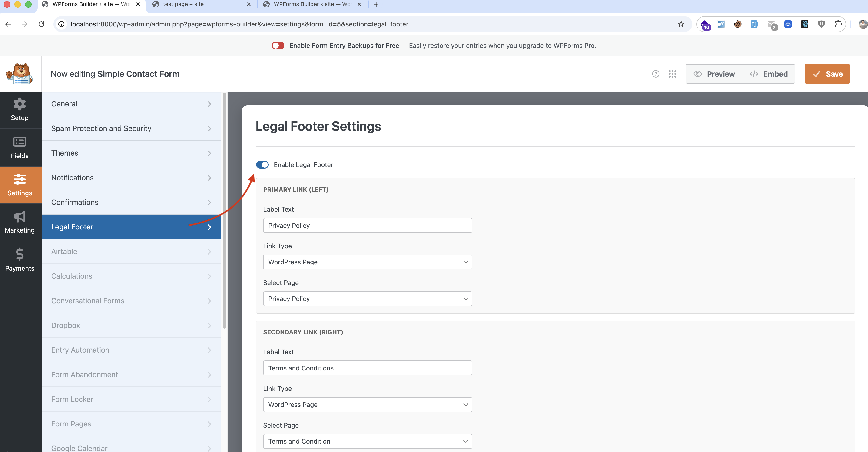Open primary Link Type dropdown
The image size is (868, 452).
point(367,262)
